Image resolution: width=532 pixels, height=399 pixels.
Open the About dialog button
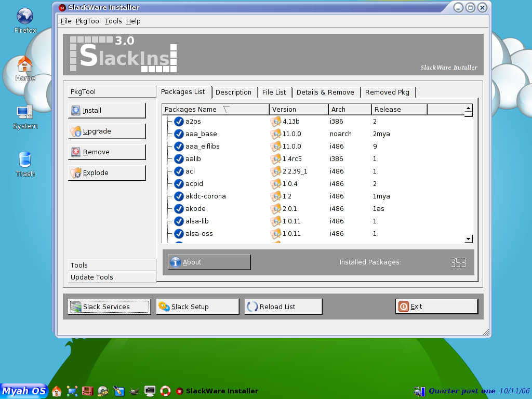coord(209,262)
